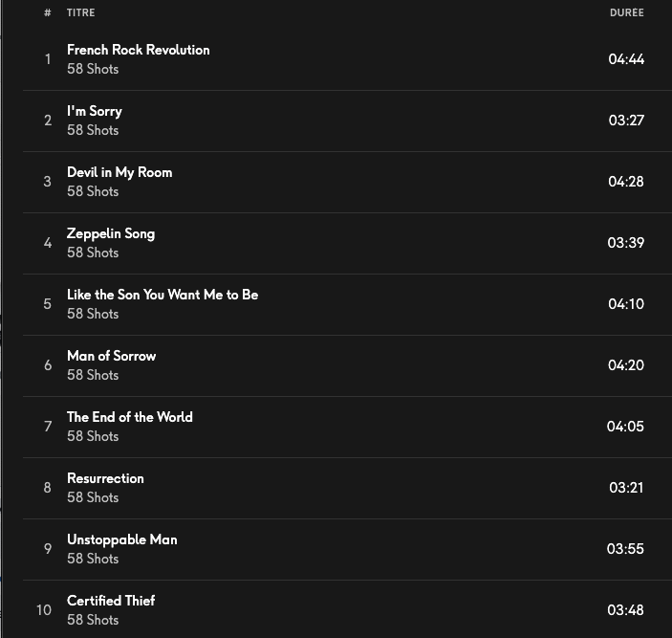Click Like the Son You Want Me to Be
672x638 pixels.
point(163,295)
